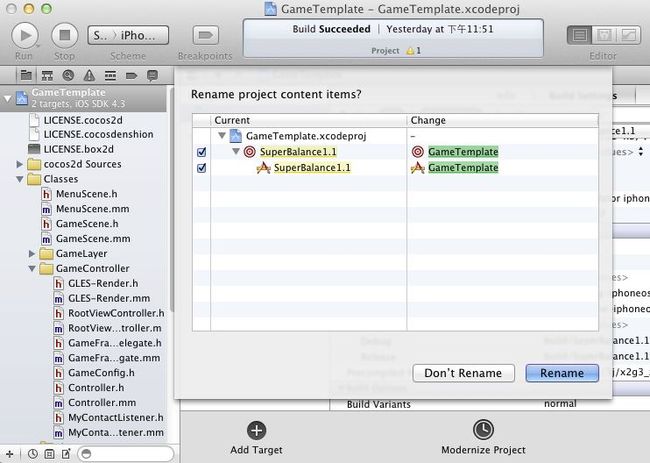Open the Debug navigator
Image resolution: width=650 pixels, height=463 pixels.
(x=110, y=75)
